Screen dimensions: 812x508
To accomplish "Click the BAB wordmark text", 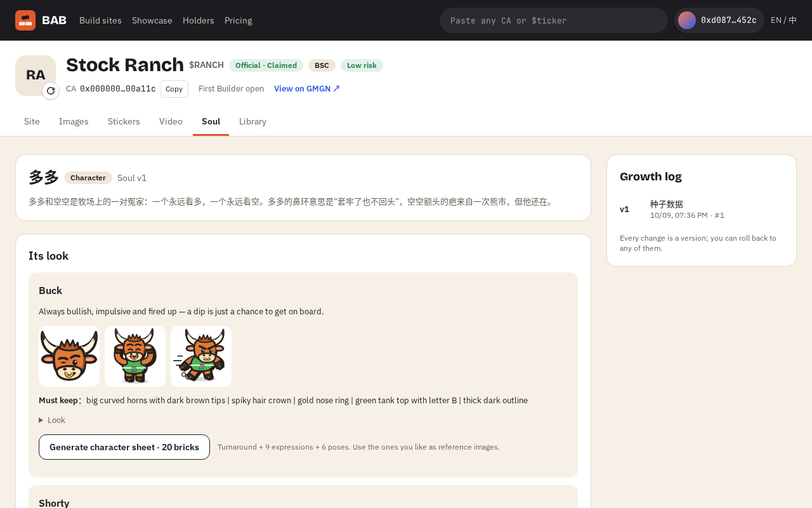I will pos(54,20).
